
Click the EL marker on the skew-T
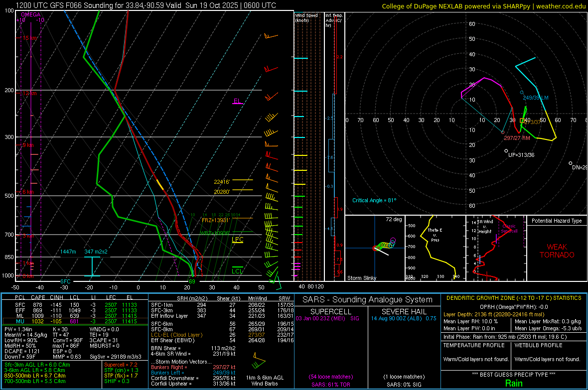click(x=237, y=101)
